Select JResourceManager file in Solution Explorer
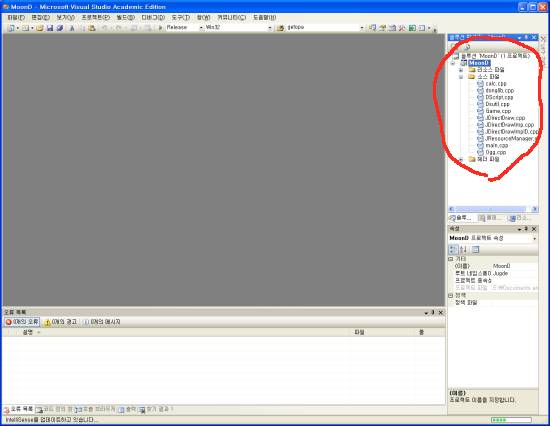The width and height of the screenshot is (550, 426). (510, 139)
